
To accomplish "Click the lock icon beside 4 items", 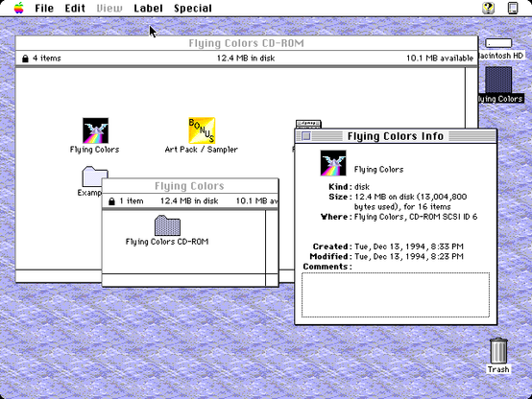I will pyautogui.click(x=25, y=59).
